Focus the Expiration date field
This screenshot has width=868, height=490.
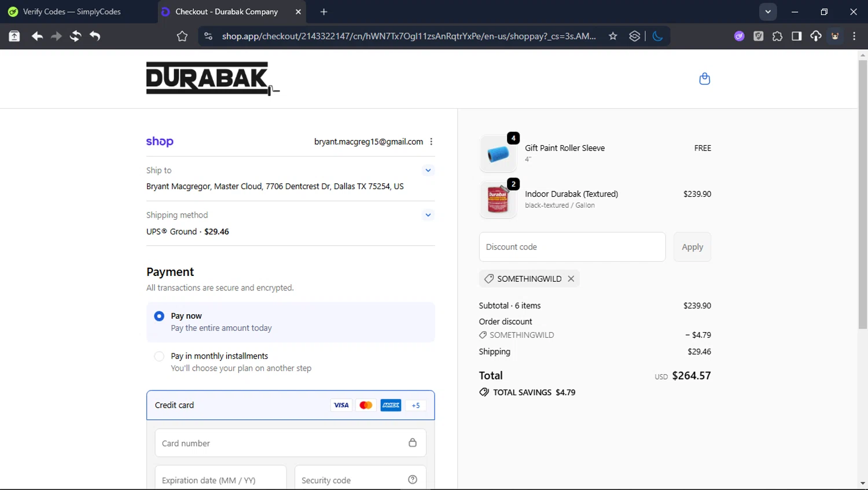220,478
